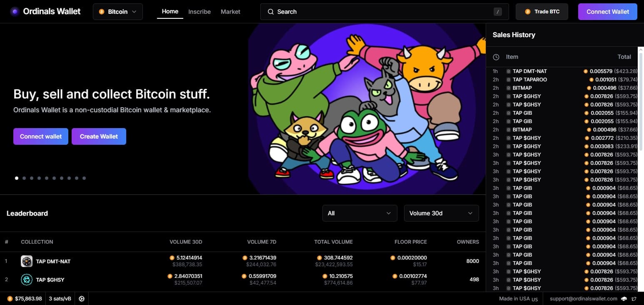This screenshot has width=644, height=305.
Task: Open the TAP DMT-NAT sale from 1h ago
Action: (x=565, y=71)
